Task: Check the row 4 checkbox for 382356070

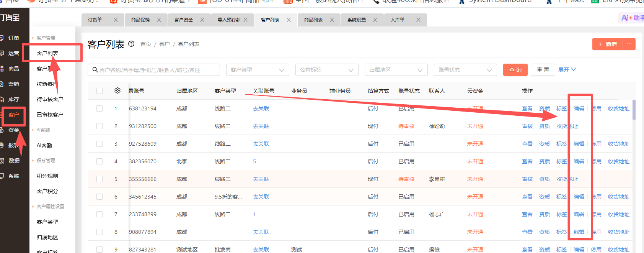Action: (99, 161)
